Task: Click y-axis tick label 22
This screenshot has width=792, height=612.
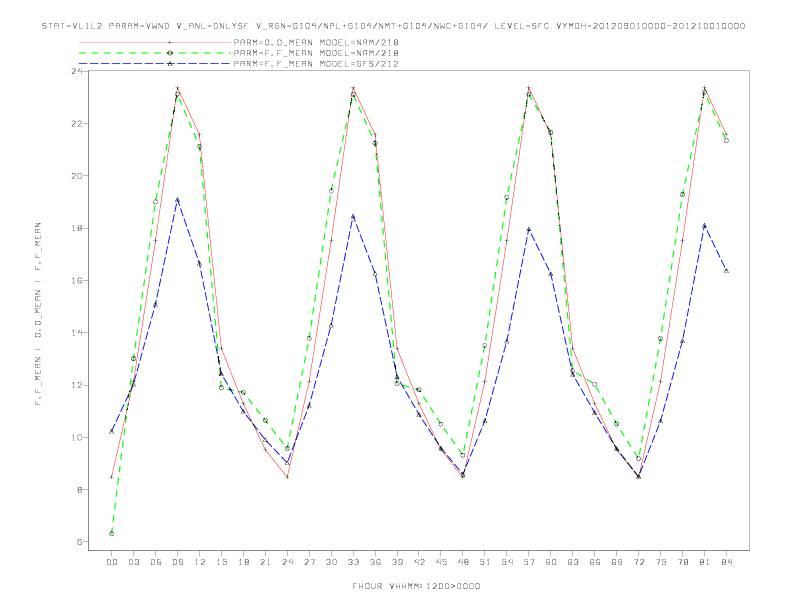Action: pyautogui.click(x=77, y=124)
